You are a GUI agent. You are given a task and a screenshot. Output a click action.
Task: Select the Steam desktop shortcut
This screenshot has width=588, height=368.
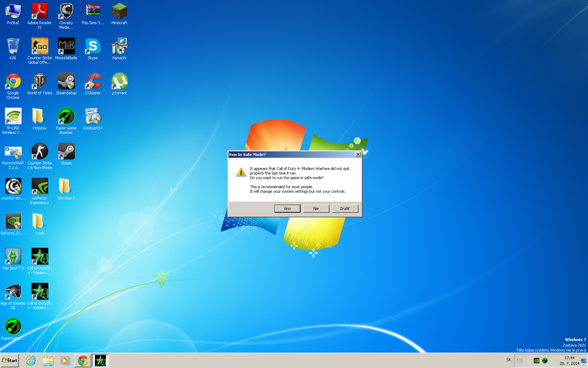(x=66, y=154)
